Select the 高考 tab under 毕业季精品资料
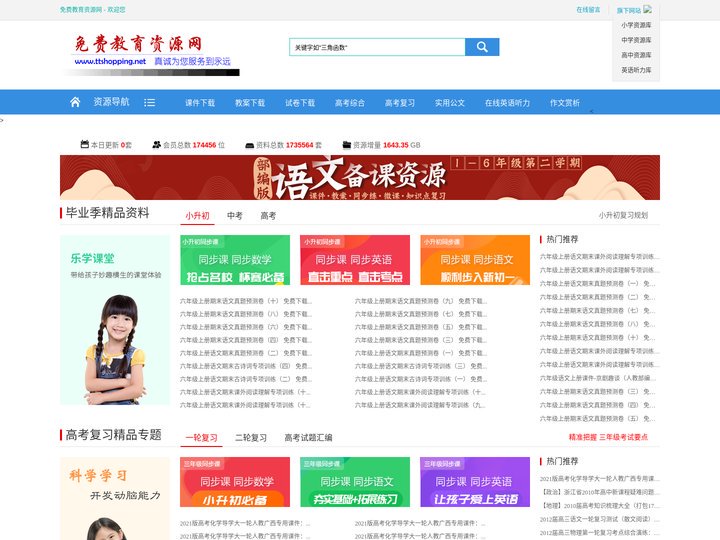 pyautogui.click(x=268, y=215)
